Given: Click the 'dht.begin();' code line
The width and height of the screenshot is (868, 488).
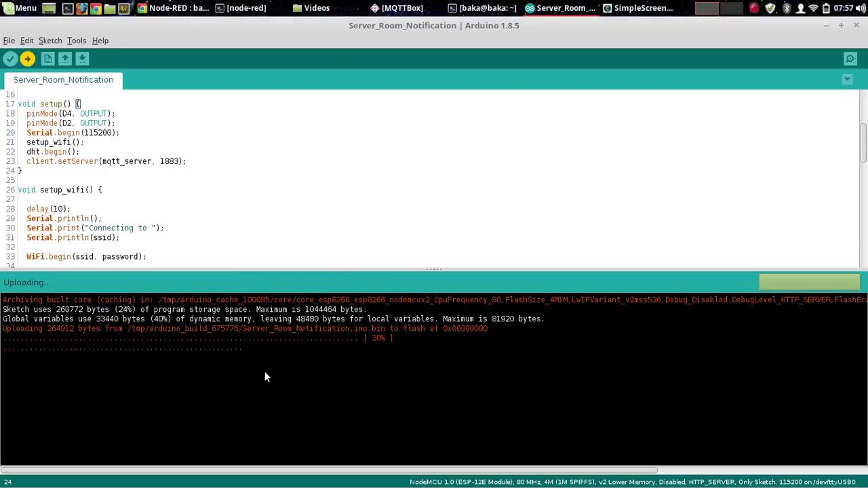Looking at the screenshot, I should tap(53, 152).
